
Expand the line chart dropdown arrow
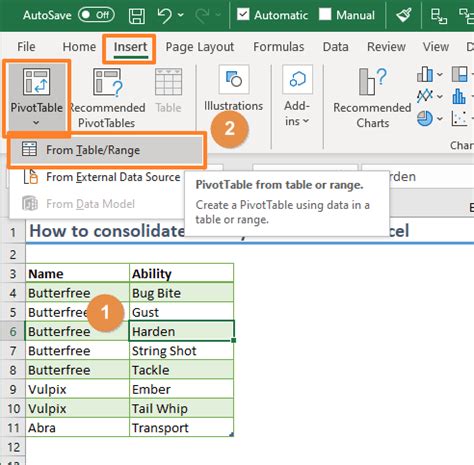(440, 97)
